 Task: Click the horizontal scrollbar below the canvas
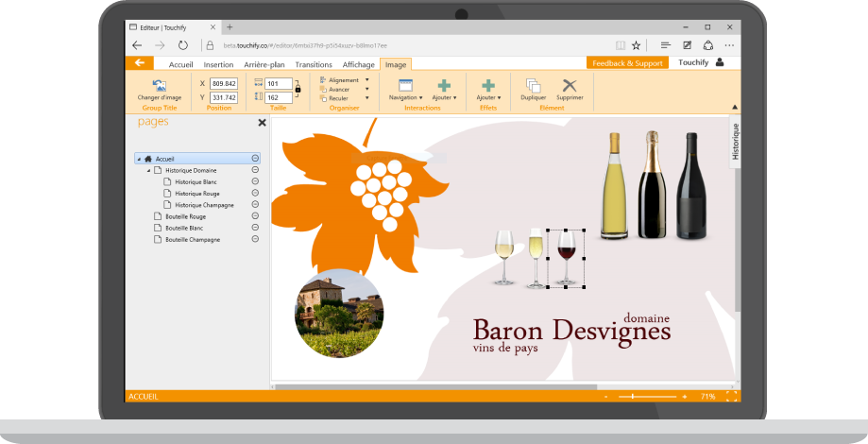point(436,387)
